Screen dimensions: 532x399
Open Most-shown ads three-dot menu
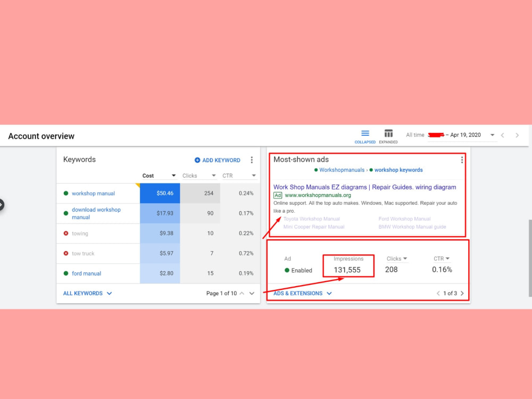click(x=462, y=160)
